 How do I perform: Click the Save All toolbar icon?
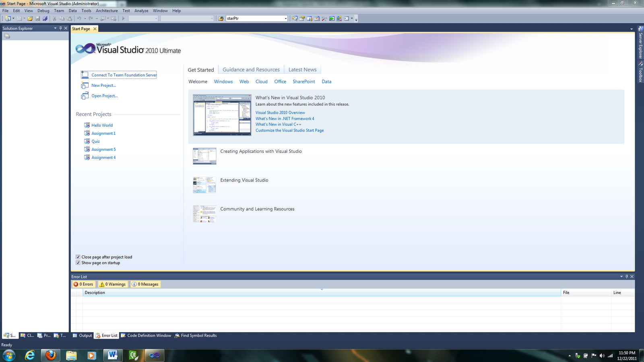click(x=45, y=18)
